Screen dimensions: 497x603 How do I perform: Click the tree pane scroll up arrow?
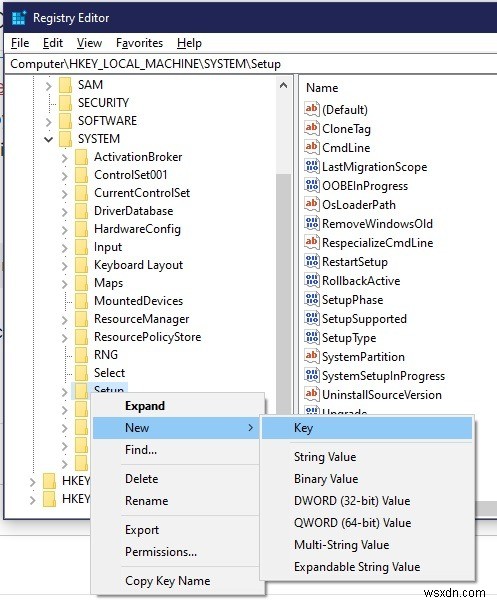tap(284, 85)
